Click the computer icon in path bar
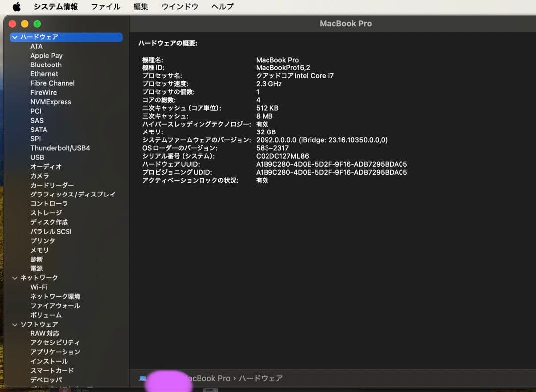The width and height of the screenshot is (536, 392). pos(142,378)
